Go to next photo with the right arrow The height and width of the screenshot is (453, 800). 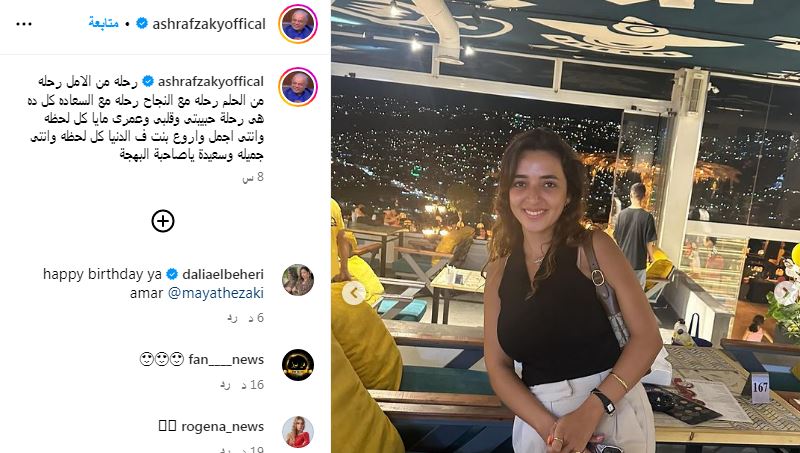[788, 292]
